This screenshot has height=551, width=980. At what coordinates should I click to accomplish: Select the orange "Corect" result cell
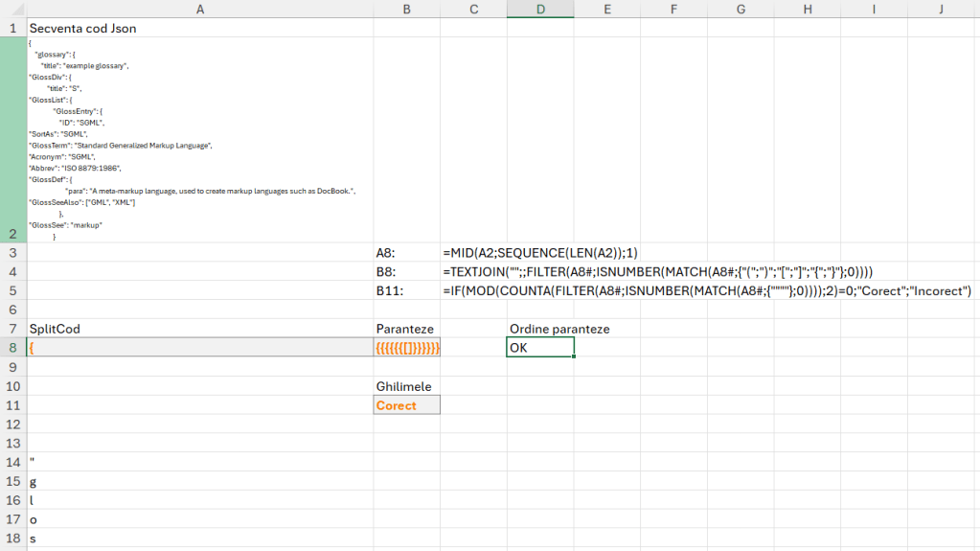click(407, 405)
